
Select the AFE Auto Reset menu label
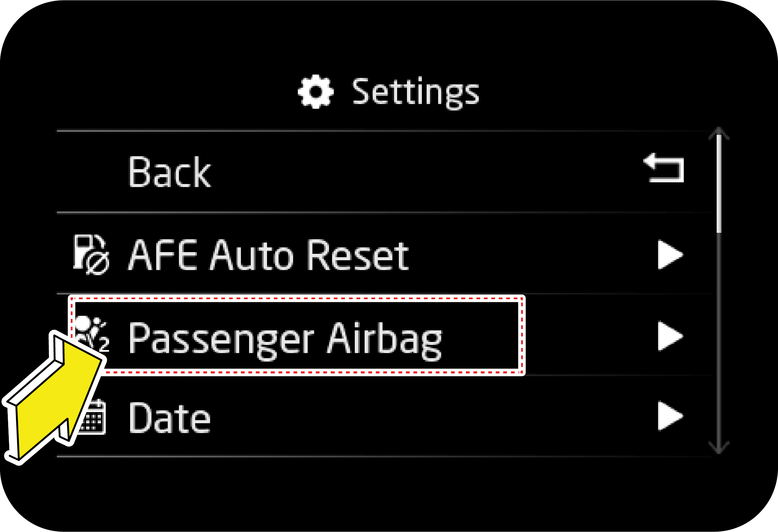click(x=268, y=255)
